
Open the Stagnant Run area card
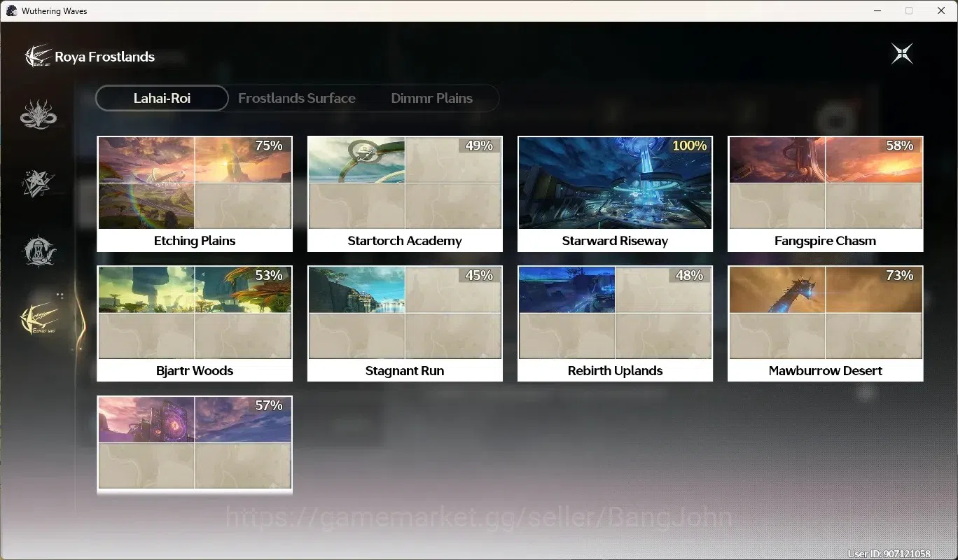point(405,324)
